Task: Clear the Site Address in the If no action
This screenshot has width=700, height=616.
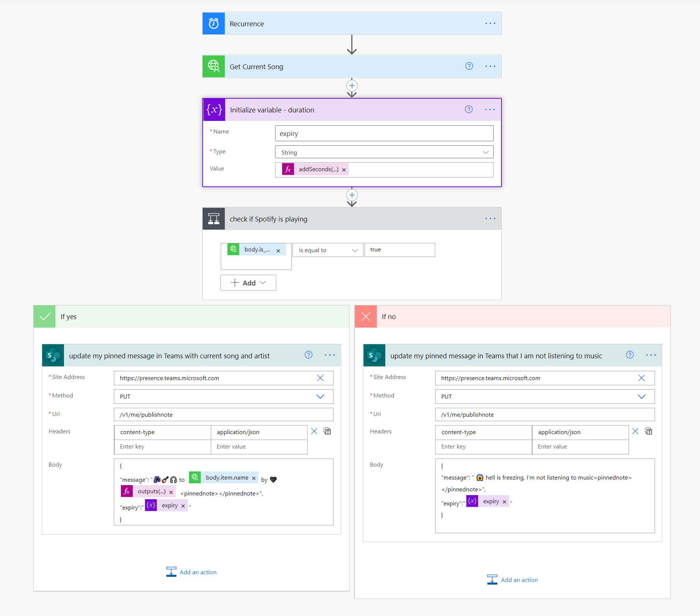Action: (642, 378)
